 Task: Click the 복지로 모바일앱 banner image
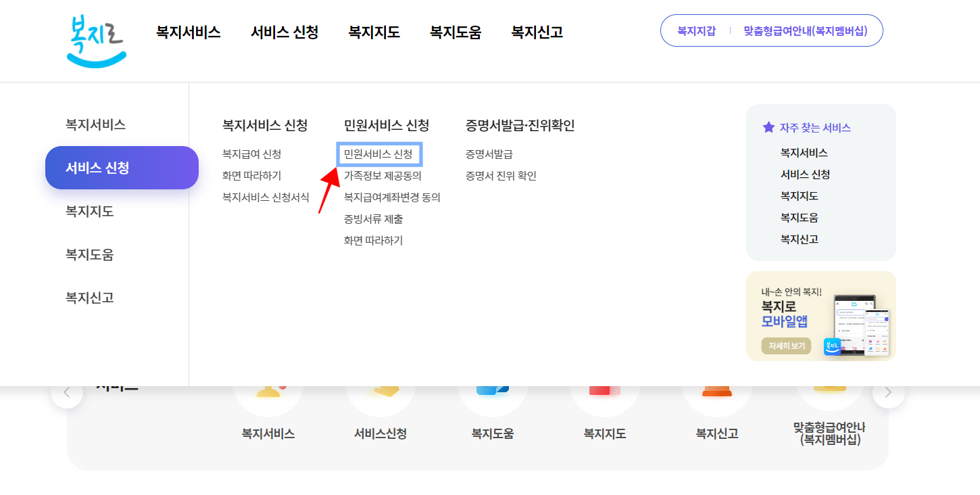820,316
